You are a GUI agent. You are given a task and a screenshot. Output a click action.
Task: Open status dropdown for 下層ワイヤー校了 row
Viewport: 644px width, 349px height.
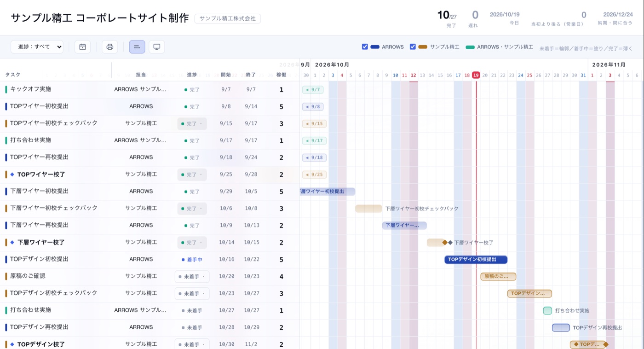point(192,243)
